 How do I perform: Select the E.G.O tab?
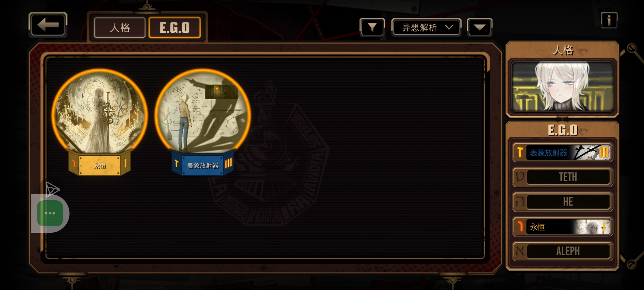[x=174, y=27]
